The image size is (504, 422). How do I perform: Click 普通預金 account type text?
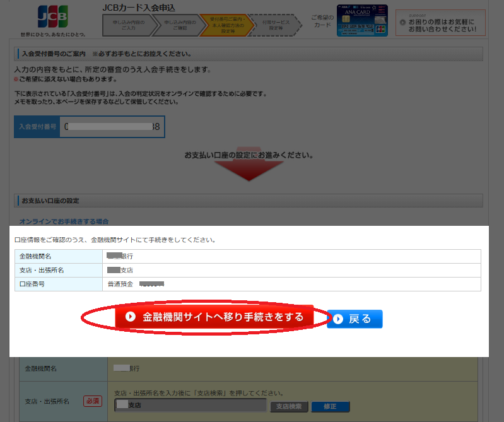click(120, 284)
